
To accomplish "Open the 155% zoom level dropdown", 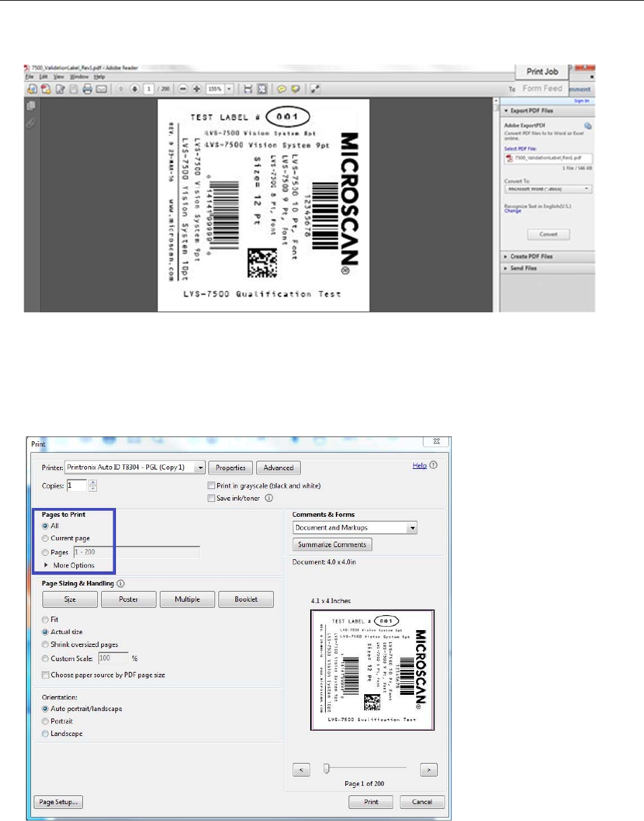I will (x=230, y=89).
